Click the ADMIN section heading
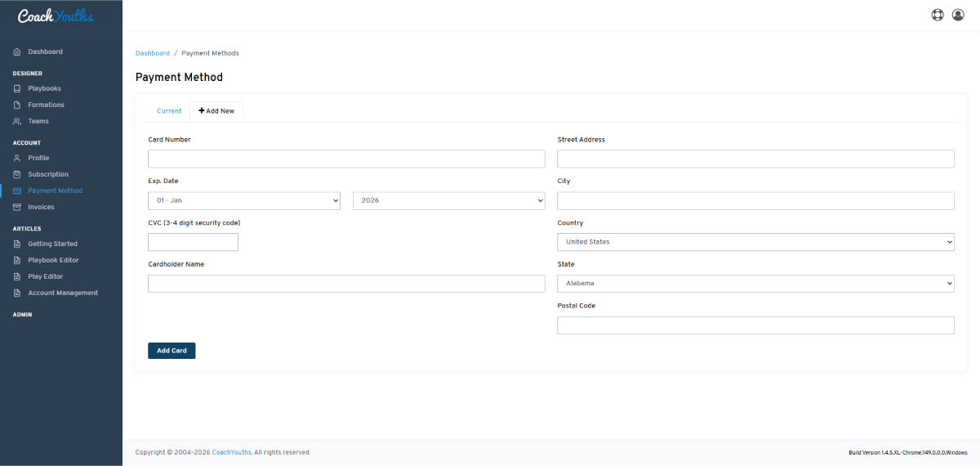 tap(22, 315)
